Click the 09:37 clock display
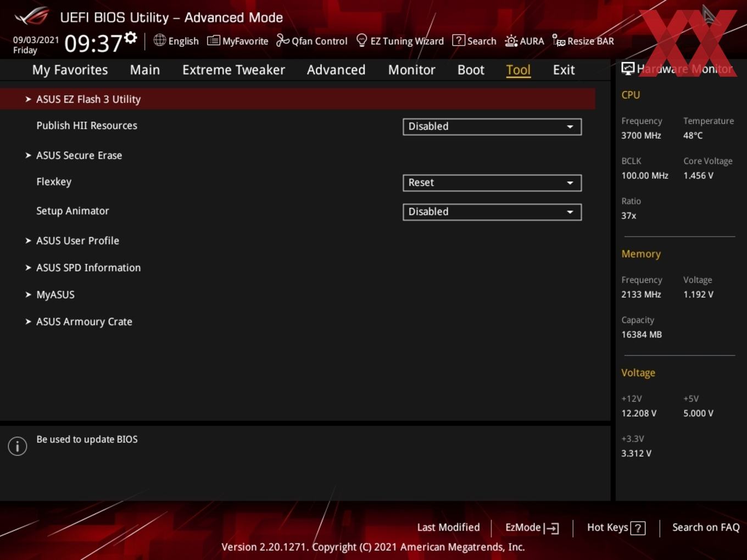The width and height of the screenshot is (747, 560). (x=93, y=43)
